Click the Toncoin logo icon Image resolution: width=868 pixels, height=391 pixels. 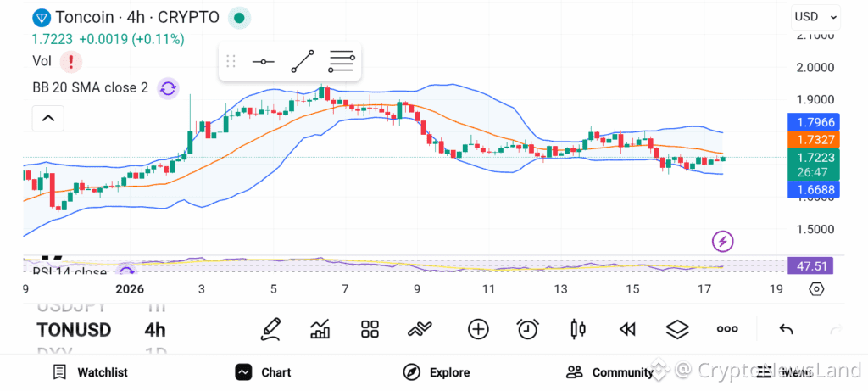point(42,18)
